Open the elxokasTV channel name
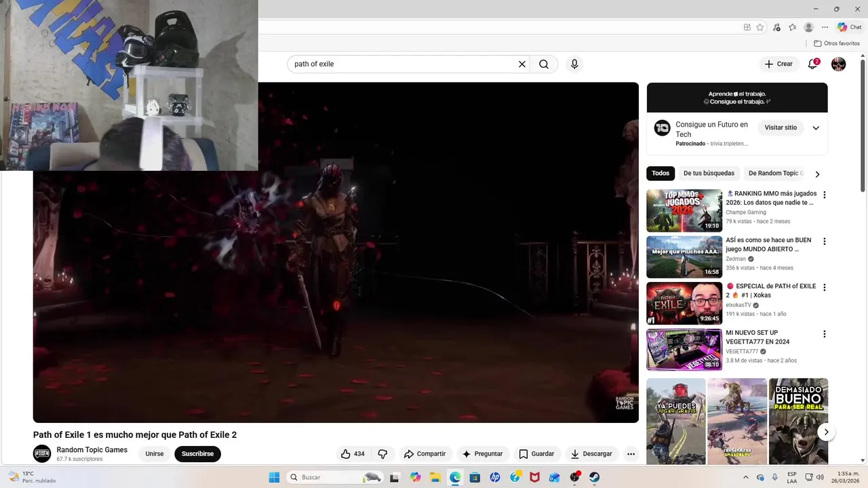868x488 pixels. point(738,305)
